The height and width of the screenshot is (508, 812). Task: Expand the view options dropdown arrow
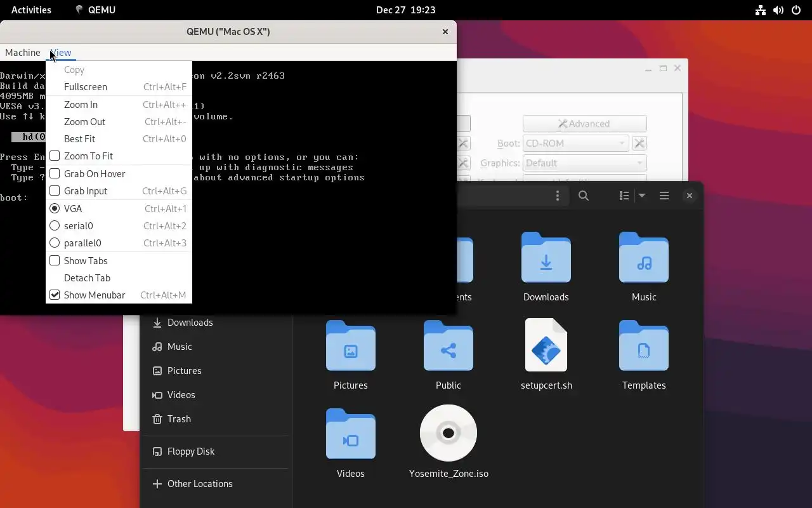[x=641, y=196]
